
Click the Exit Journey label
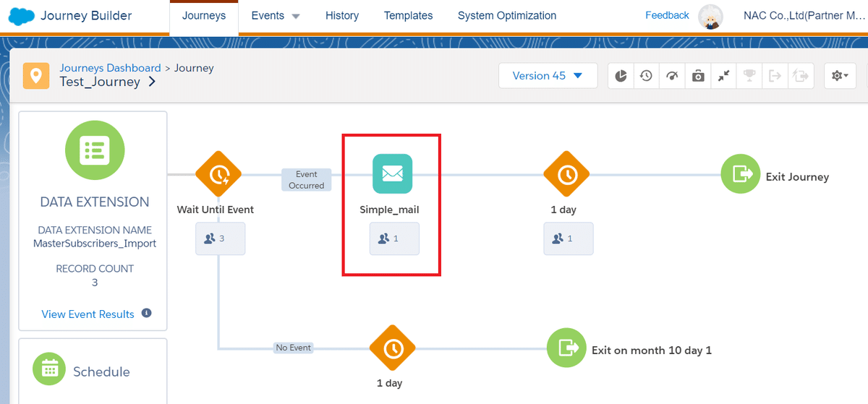click(x=797, y=176)
